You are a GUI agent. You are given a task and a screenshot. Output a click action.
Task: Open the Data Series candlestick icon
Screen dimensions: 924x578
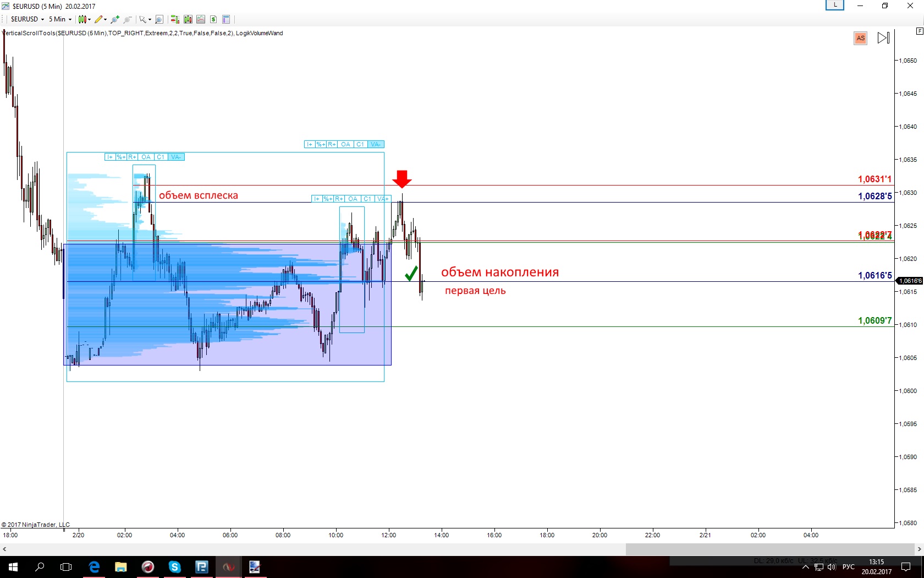pyautogui.click(x=188, y=19)
